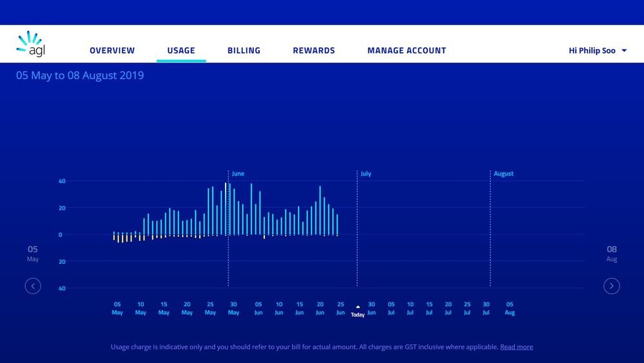Select the July month divider label
644x363 pixels.
click(366, 173)
